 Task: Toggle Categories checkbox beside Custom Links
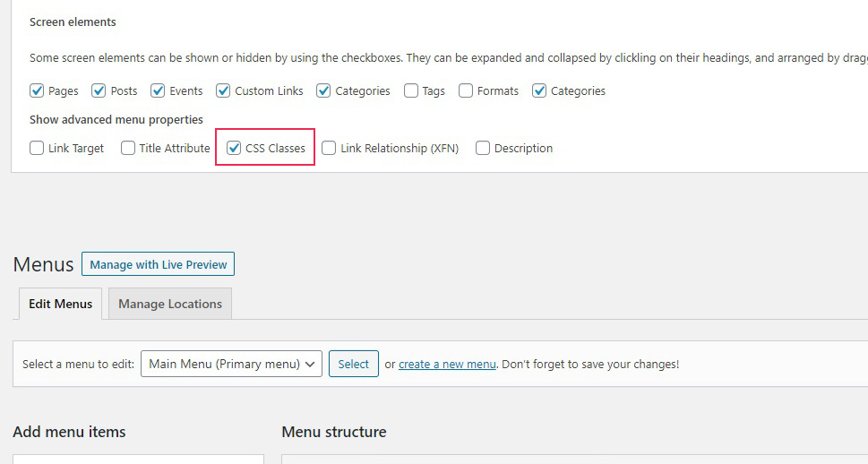pos(323,90)
